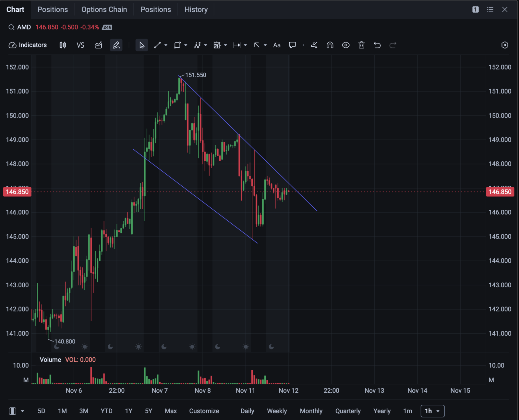Expand the shape tools dropdown arrow

(186, 45)
